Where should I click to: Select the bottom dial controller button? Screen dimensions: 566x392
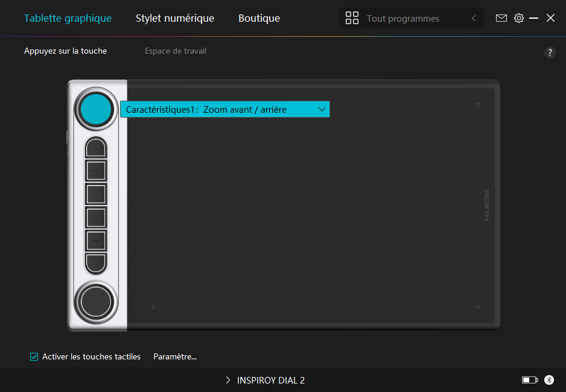coord(96,302)
